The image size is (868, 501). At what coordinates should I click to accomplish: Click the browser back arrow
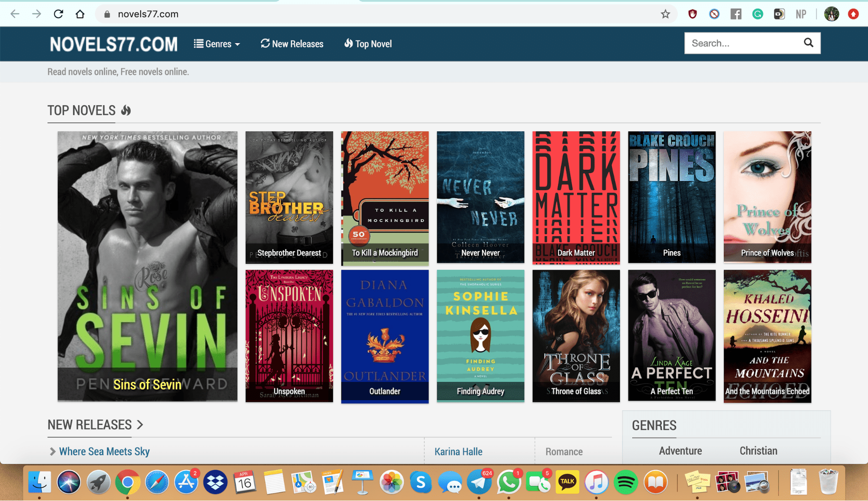tap(15, 14)
